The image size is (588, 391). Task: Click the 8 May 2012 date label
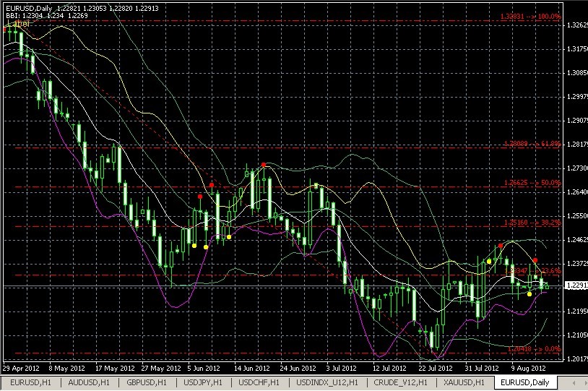pos(66,369)
